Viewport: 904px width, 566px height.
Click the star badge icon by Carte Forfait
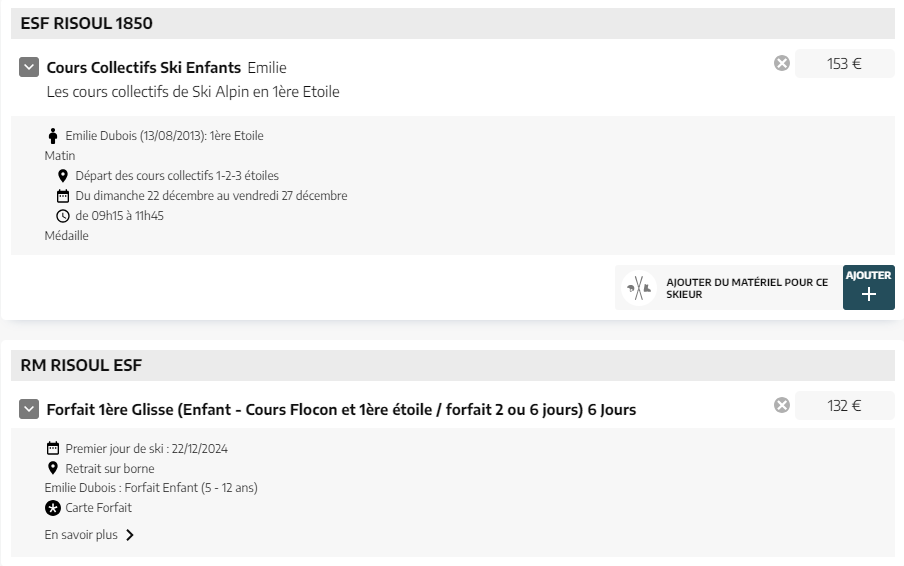click(53, 508)
